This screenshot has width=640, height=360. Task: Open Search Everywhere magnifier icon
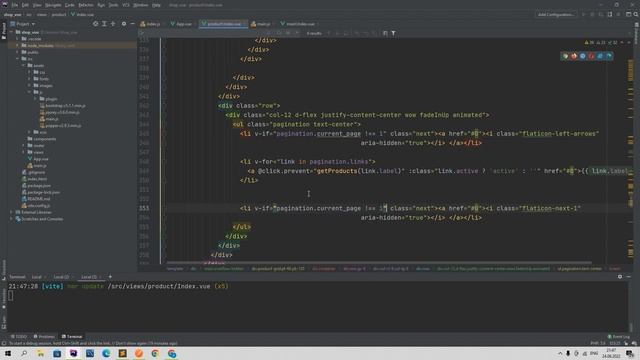[x=636, y=14]
